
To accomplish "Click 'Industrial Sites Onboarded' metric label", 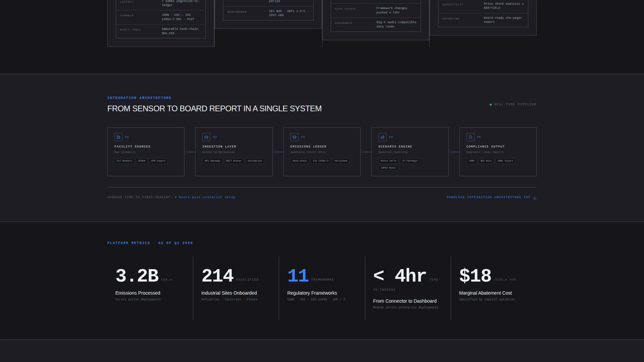I will pos(229,293).
